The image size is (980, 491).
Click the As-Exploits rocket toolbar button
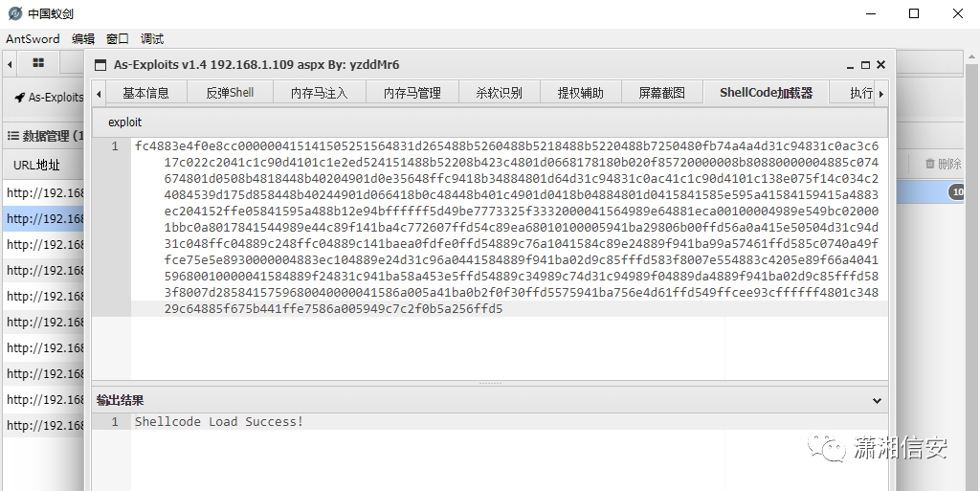pos(49,97)
